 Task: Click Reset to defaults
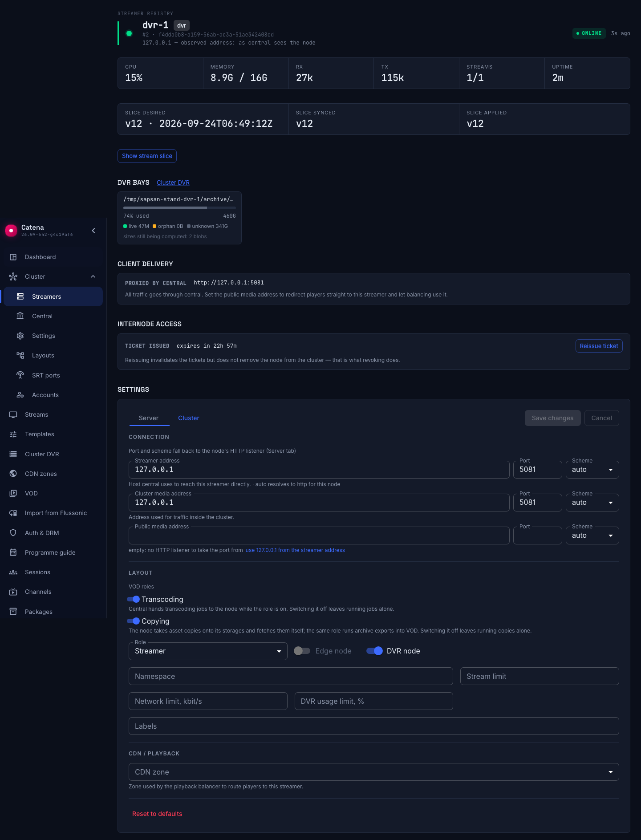pos(157,814)
